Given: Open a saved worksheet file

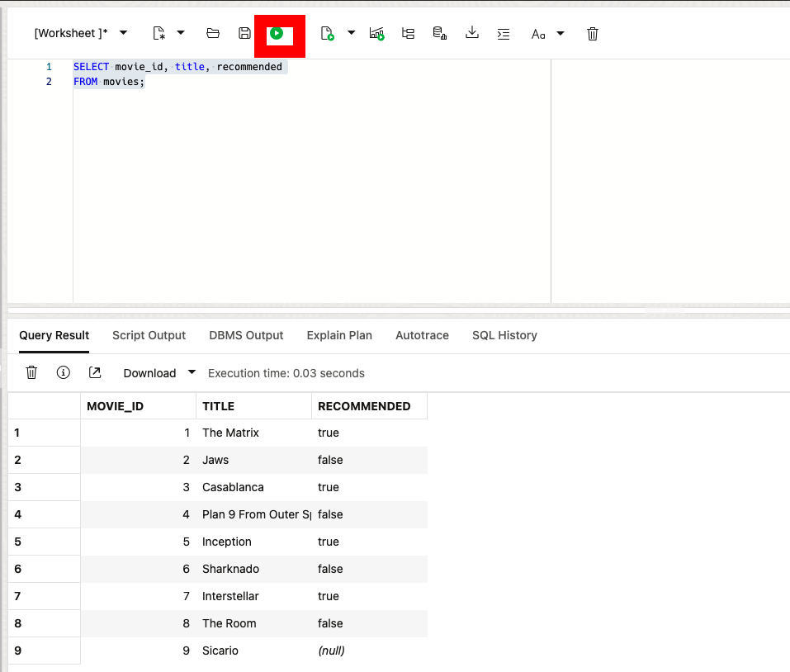Looking at the screenshot, I should [213, 34].
